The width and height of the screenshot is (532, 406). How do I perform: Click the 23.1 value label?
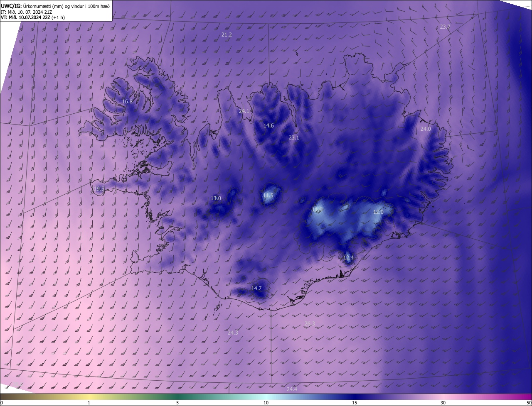tap(294, 137)
